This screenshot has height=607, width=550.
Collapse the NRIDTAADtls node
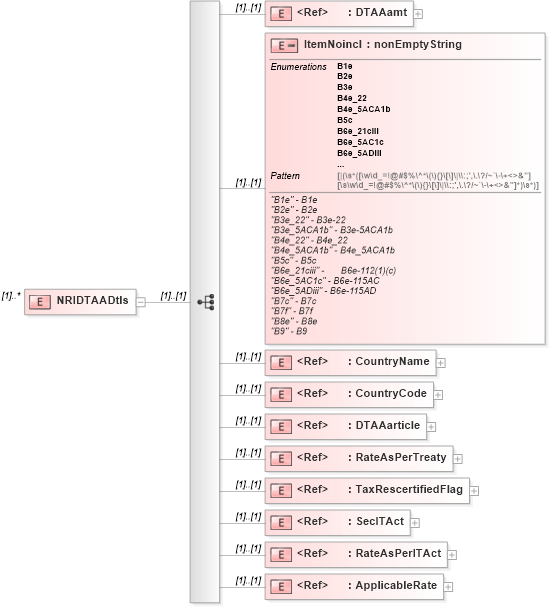point(141,302)
